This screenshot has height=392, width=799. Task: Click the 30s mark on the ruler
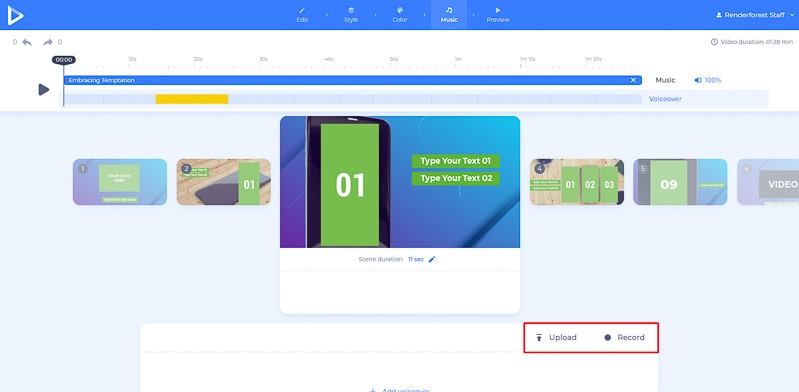(x=263, y=59)
